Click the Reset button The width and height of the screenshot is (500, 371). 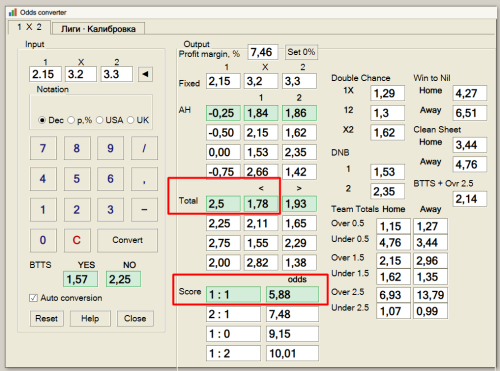click(x=47, y=319)
